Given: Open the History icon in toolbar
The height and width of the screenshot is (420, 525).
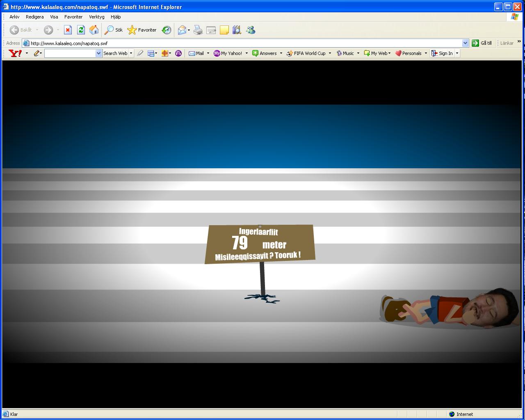Looking at the screenshot, I should click(x=167, y=30).
